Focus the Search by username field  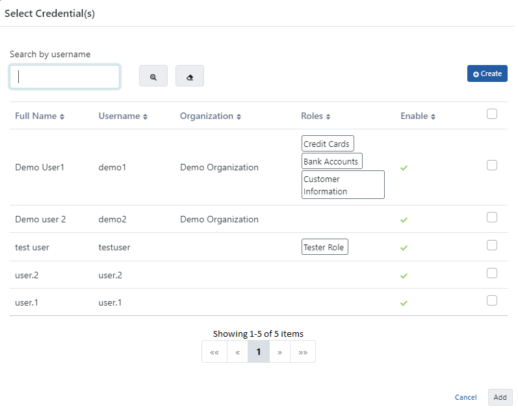[65, 77]
